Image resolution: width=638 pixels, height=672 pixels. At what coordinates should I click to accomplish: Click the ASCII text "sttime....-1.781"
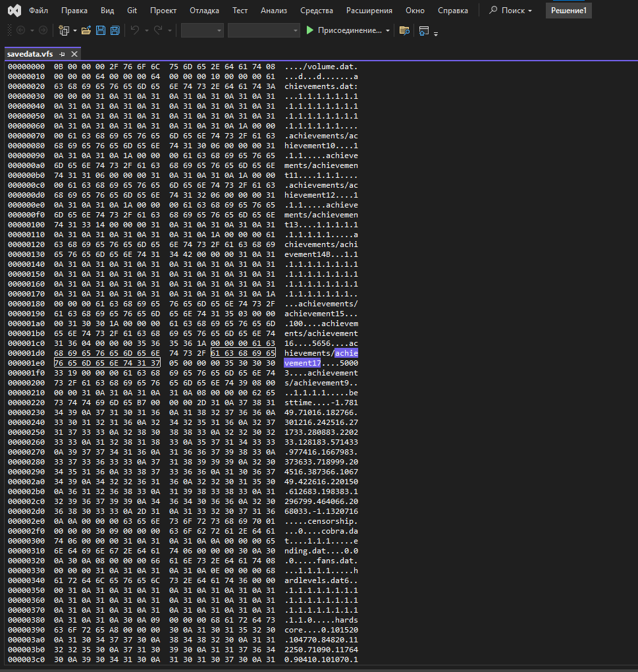point(321,403)
